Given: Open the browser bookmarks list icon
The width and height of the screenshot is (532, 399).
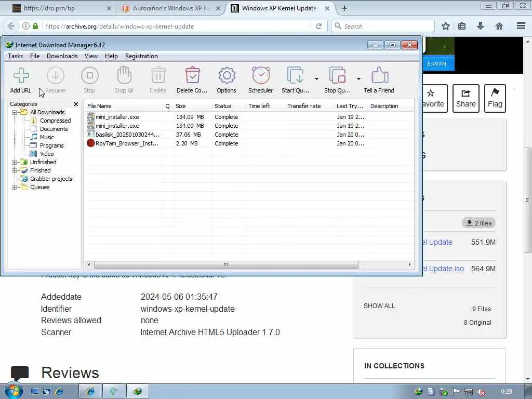Looking at the screenshot, I should coord(462,26).
